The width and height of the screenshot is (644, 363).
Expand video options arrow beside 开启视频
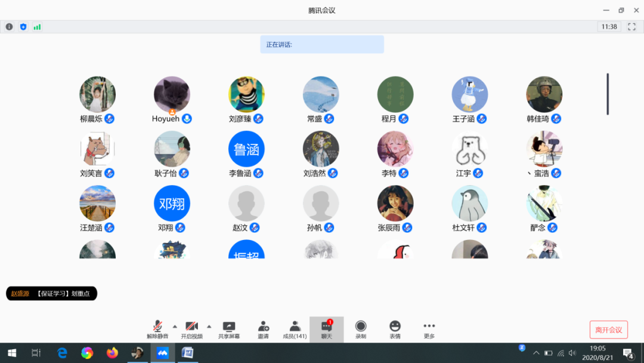(209, 326)
